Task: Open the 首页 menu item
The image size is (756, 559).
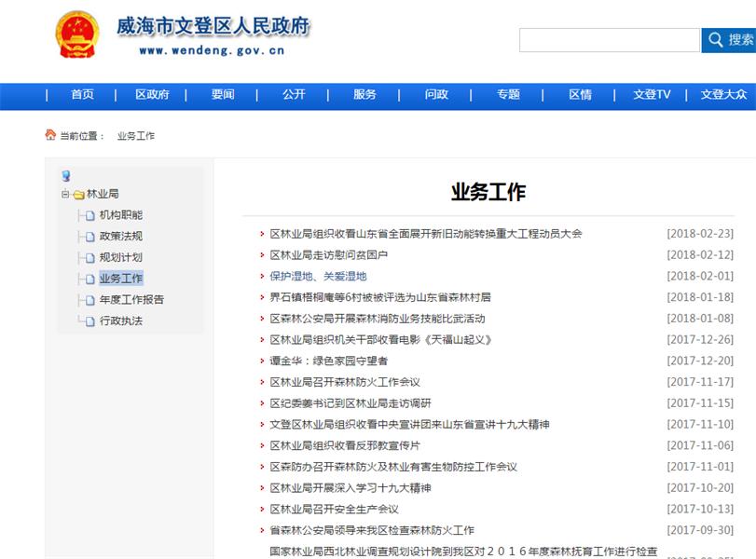Action: 79,94
